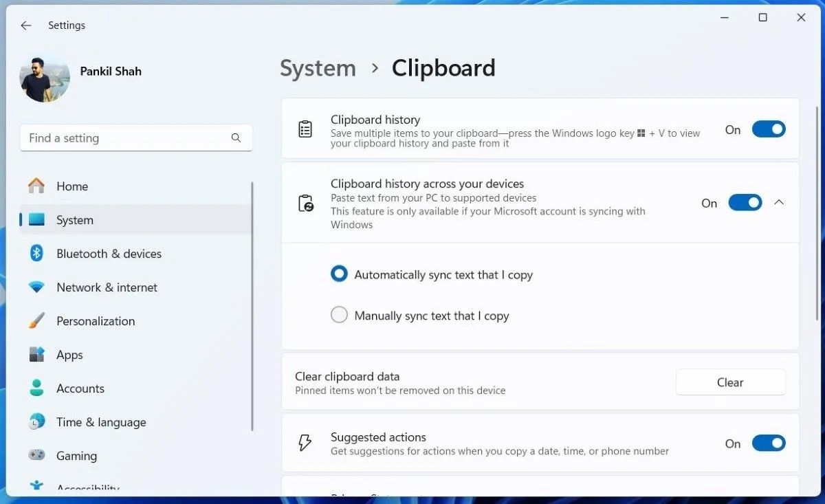This screenshot has height=504, width=825.
Task: Toggle off Clipboard history
Action: click(x=769, y=129)
